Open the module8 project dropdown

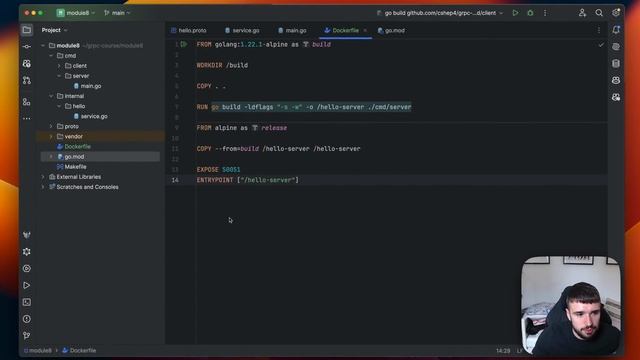click(x=76, y=13)
